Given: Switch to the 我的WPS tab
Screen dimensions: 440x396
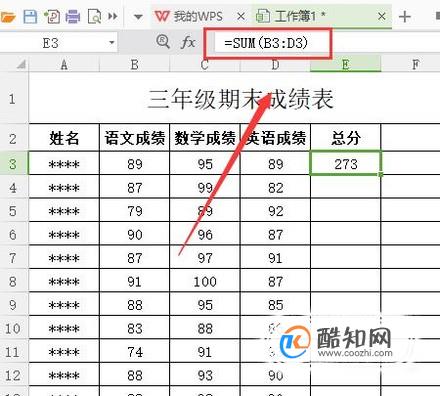Looking at the screenshot, I should 189,16.
